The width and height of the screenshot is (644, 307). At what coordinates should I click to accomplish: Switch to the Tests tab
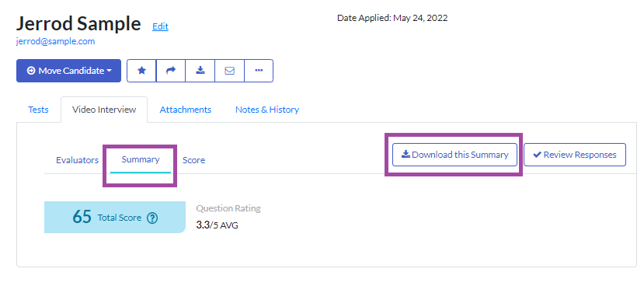pyautogui.click(x=38, y=110)
